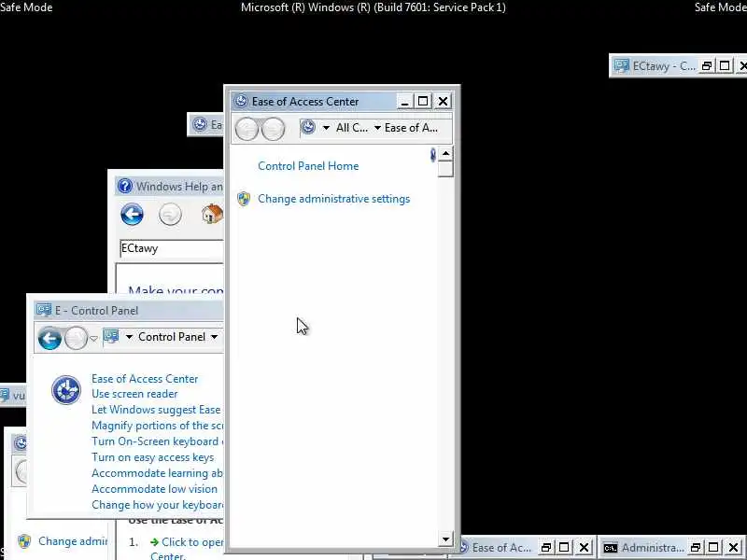747x560 pixels.
Task: Open Turn on easy access keys link
Action: [152, 457]
